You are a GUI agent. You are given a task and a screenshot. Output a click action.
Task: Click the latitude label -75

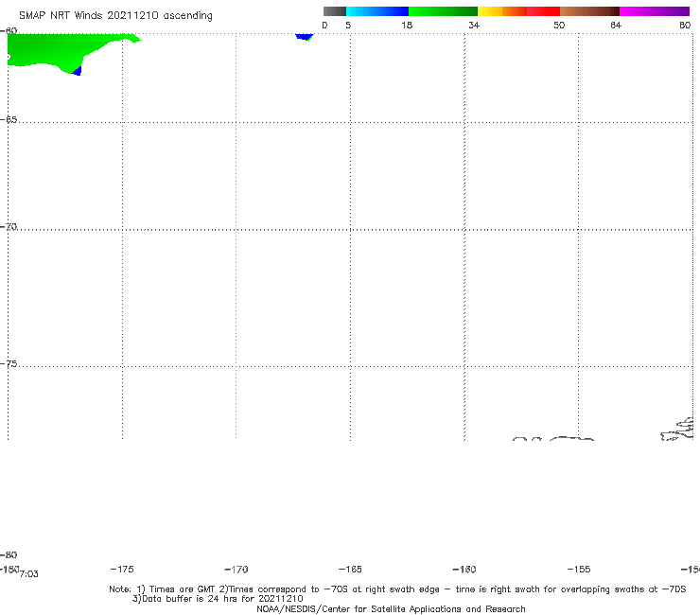pyautogui.click(x=9, y=364)
